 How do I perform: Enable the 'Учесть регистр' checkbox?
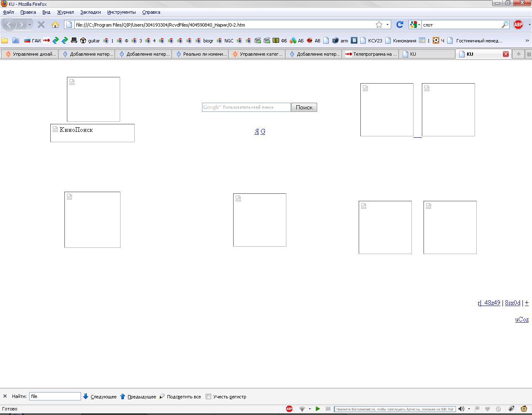[209, 396]
